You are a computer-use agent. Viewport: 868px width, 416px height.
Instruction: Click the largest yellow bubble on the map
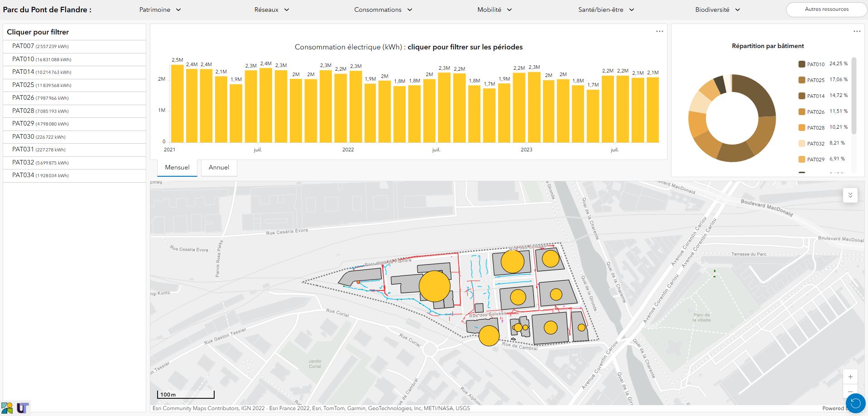(x=434, y=286)
